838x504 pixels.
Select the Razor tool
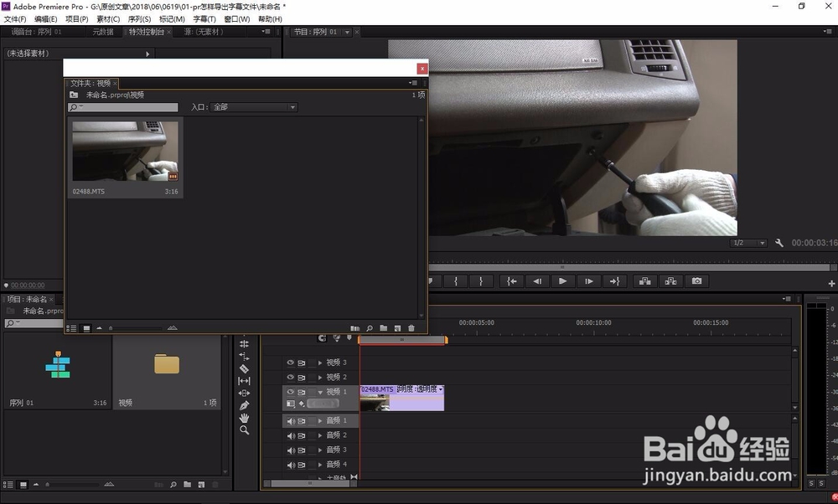244,368
